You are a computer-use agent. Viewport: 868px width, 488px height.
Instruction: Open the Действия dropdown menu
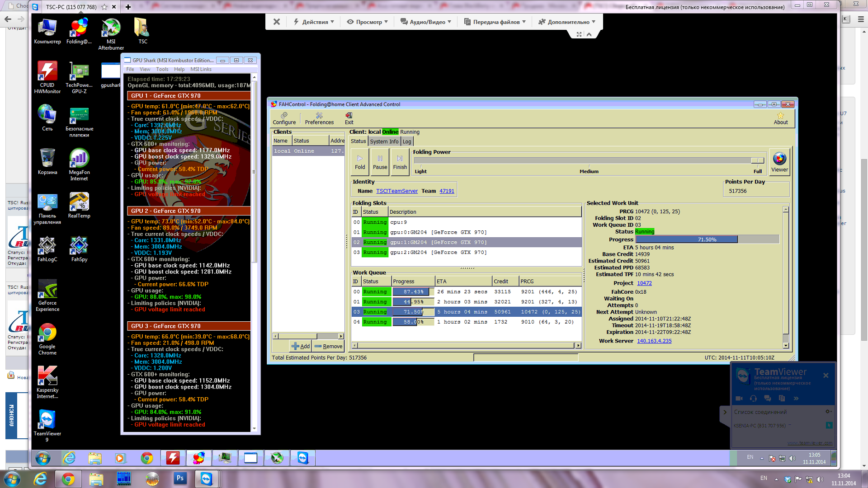(314, 22)
